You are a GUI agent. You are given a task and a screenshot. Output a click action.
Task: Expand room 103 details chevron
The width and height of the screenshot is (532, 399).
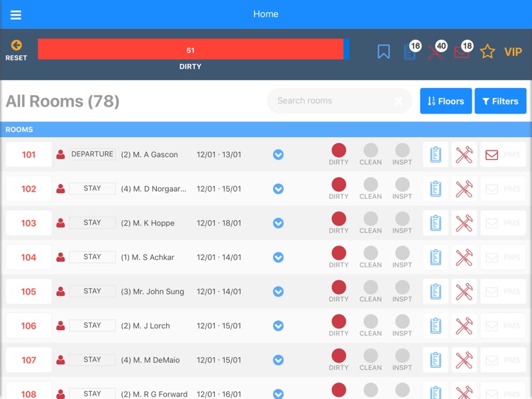tap(278, 223)
